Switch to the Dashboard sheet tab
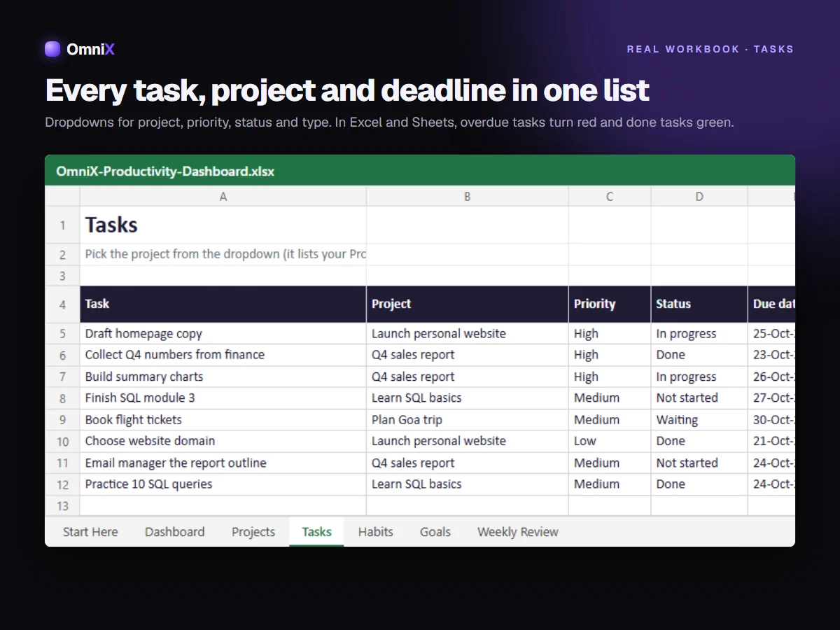 [x=174, y=532]
